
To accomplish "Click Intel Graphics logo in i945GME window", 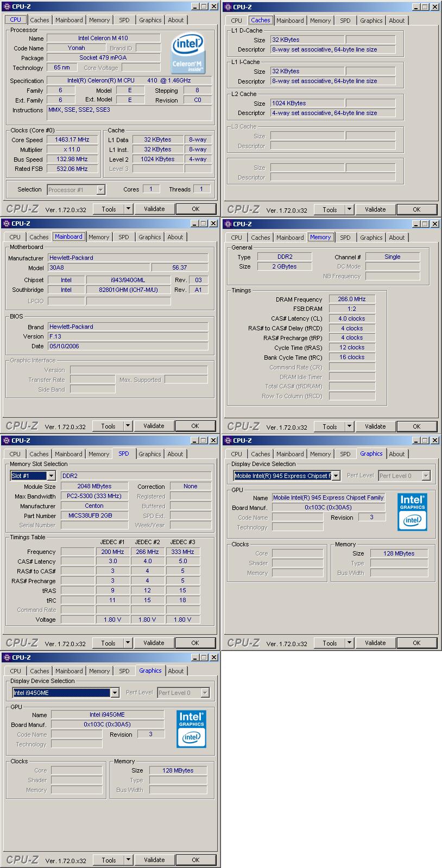I will coord(191,729).
